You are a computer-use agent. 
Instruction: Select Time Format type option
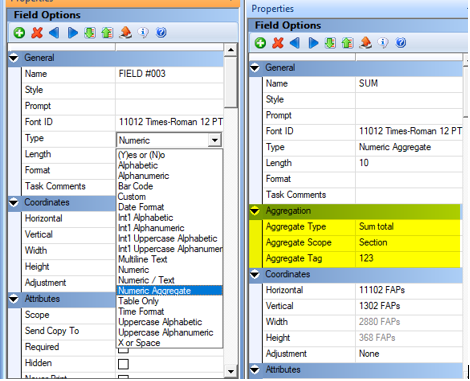169,311
